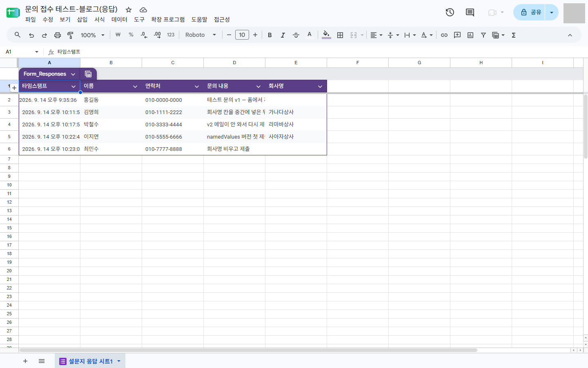Click the Insert comment icon
The image size is (588, 368).
pos(457,35)
